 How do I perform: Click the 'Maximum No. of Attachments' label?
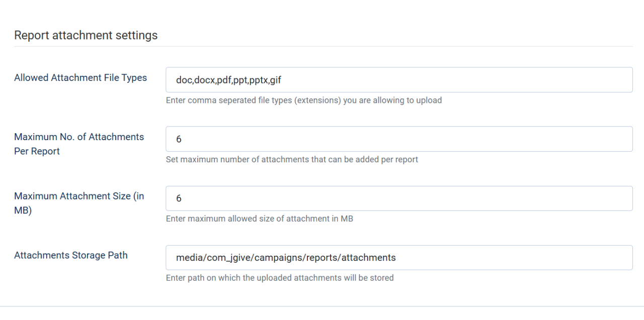point(79,137)
